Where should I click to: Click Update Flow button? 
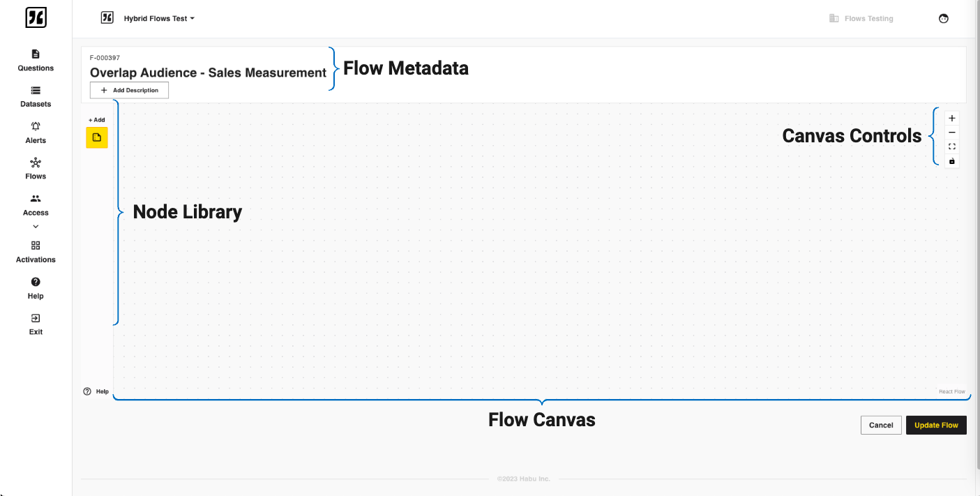[936, 425]
